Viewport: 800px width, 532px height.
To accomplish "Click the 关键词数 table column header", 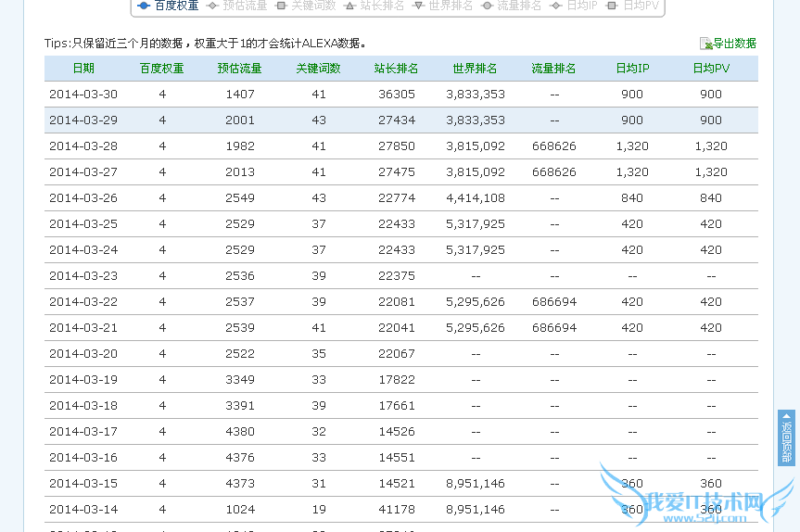I will (318, 69).
